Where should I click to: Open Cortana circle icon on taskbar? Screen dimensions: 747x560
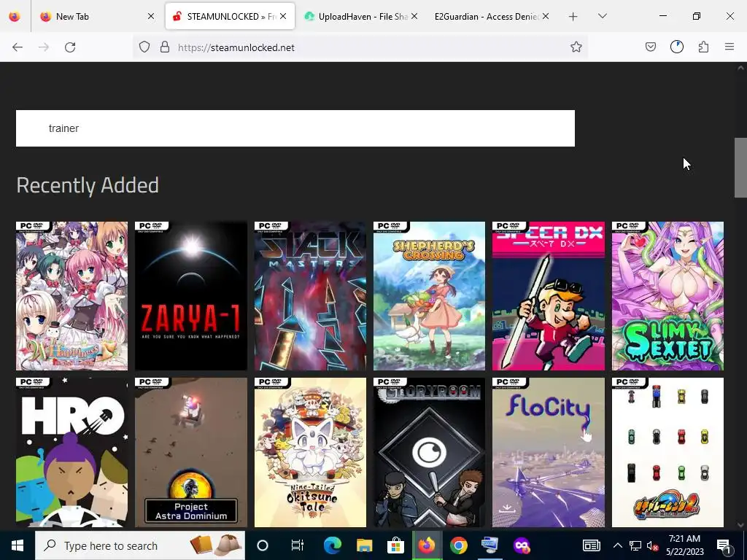263,545
